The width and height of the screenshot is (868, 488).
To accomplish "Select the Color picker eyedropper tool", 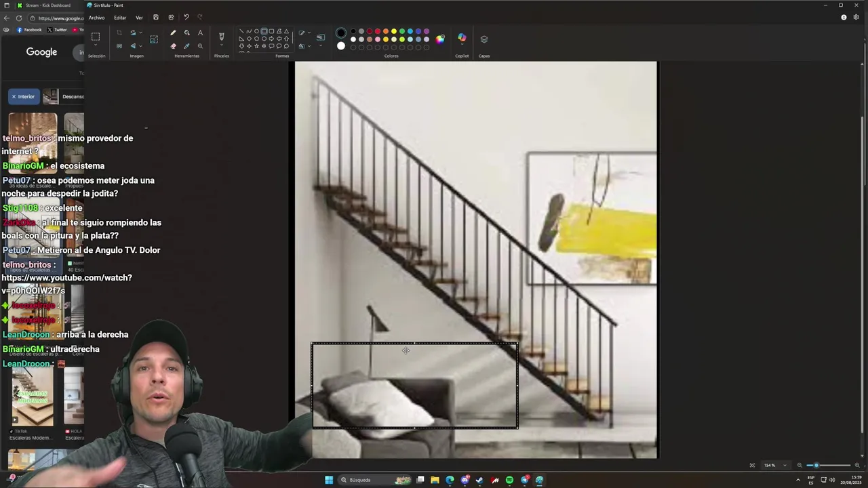I will pos(186,46).
